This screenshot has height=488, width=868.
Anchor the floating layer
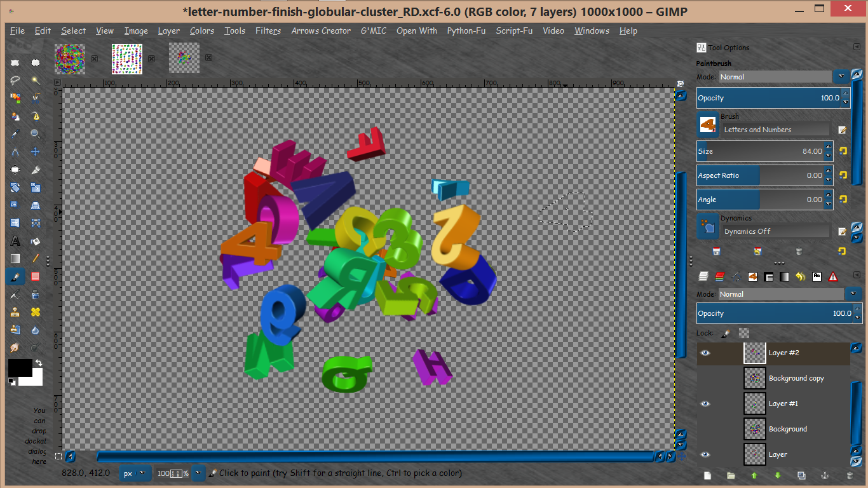tap(825, 475)
